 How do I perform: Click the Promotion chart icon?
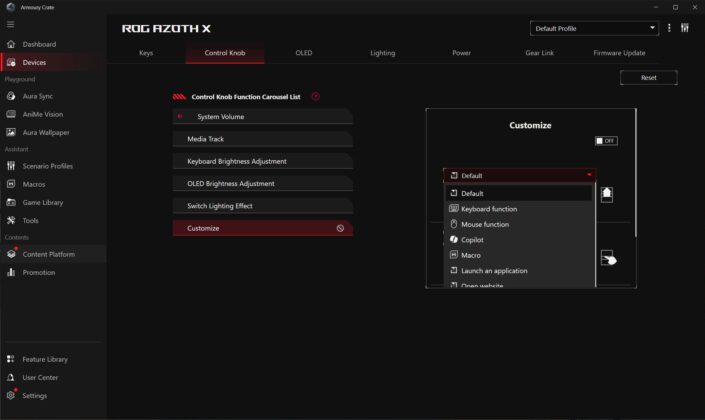(x=11, y=272)
